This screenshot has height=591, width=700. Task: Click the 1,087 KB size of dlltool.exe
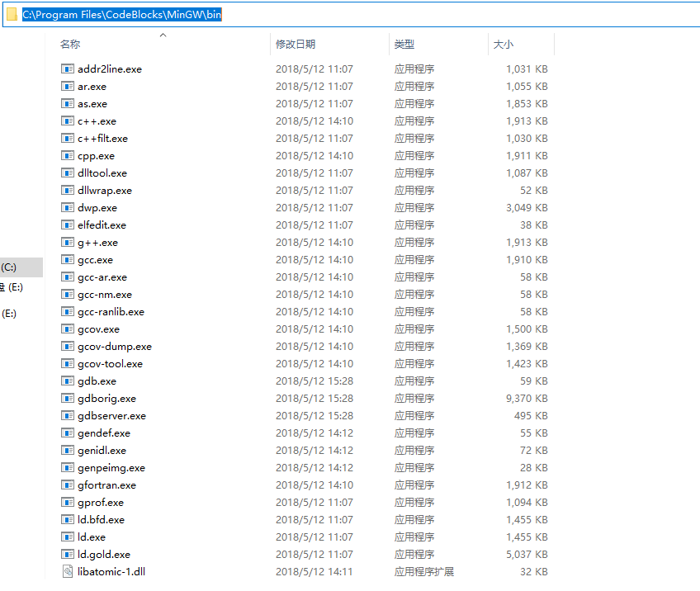[527, 173]
